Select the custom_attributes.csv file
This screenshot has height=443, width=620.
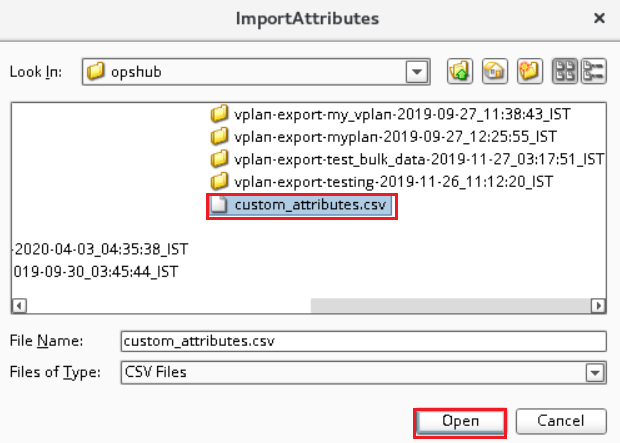(301, 206)
